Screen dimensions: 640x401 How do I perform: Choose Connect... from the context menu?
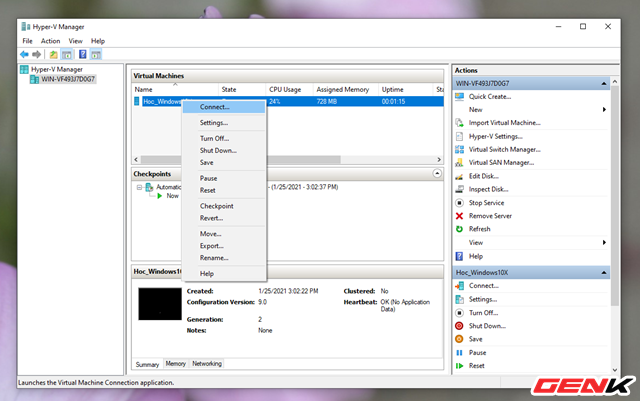pyautogui.click(x=224, y=107)
